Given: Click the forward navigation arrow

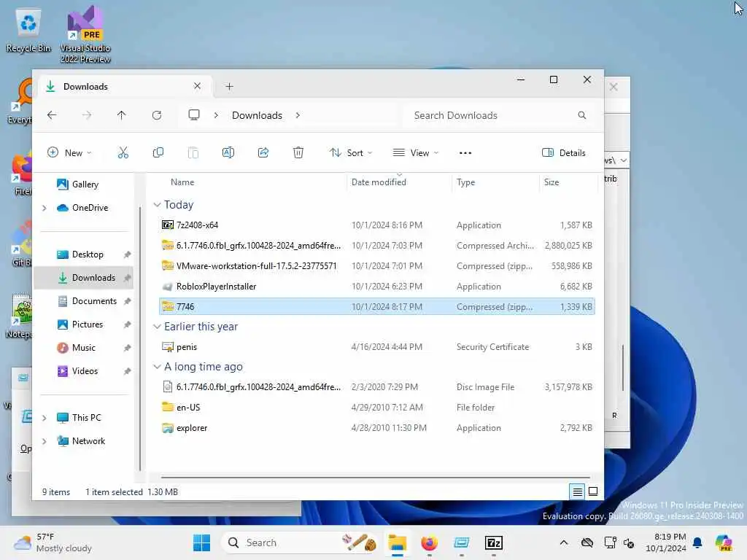Looking at the screenshot, I should 87,115.
